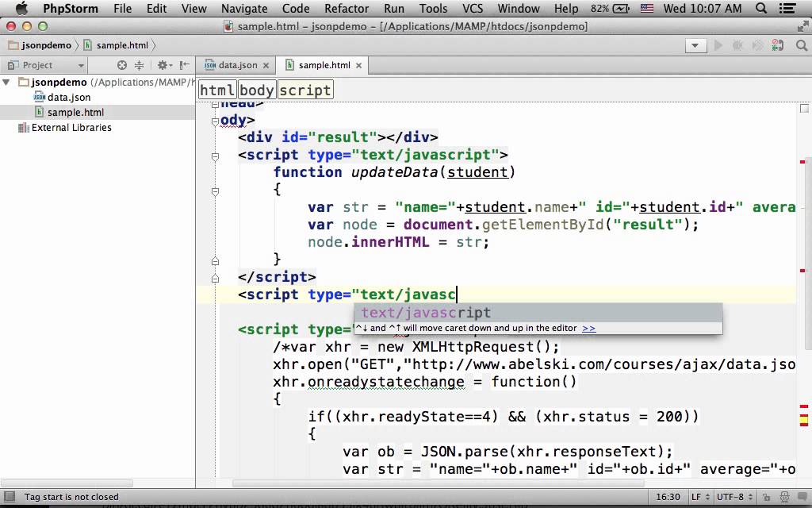Click the Run with coverage icon

click(x=757, y=45)
